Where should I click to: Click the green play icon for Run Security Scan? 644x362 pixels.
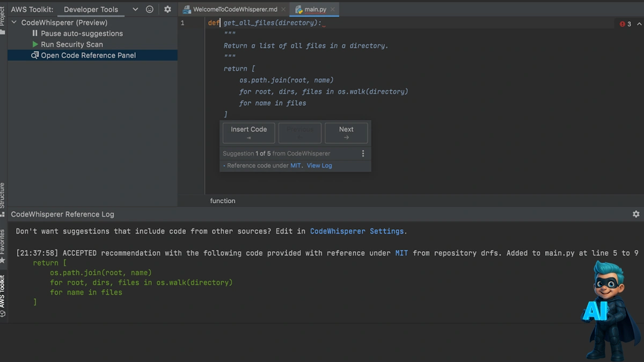(x=35, y=45)
